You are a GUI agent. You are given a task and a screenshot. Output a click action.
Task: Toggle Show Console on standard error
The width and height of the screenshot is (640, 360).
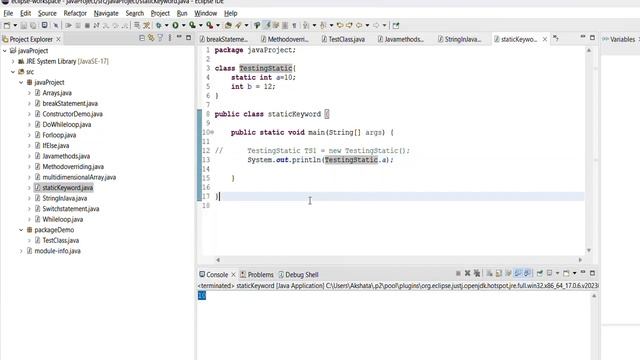(x=527, y=273)
